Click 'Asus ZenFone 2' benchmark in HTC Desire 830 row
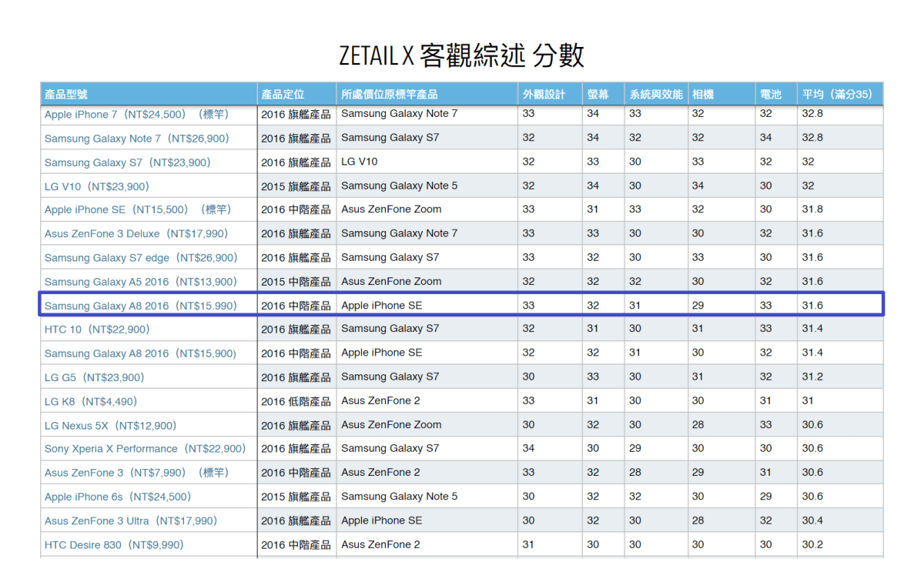The image size is (924, 579). click(x=380, y=544)
